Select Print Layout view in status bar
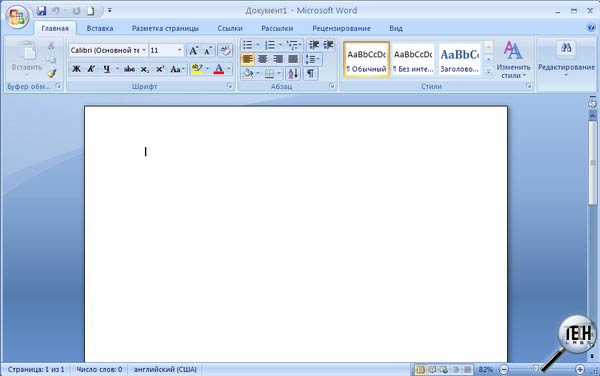The height and width of the screenshot is (376, 600). point(420,369)
